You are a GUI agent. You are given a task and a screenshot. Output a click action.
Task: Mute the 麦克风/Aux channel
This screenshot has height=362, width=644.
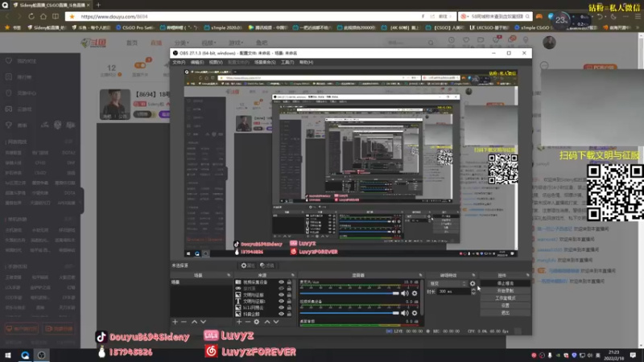click(405, 294)
